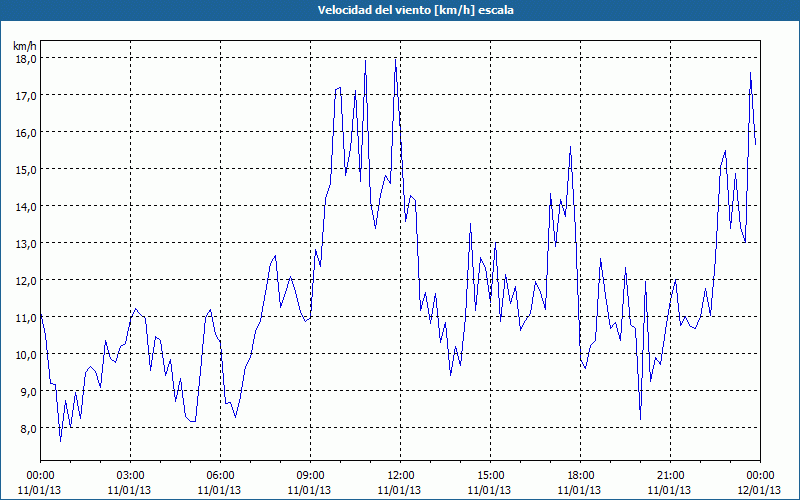Click the 18,0 y-axis value
Screen dimensions: 800x500
tap(26, 59)
